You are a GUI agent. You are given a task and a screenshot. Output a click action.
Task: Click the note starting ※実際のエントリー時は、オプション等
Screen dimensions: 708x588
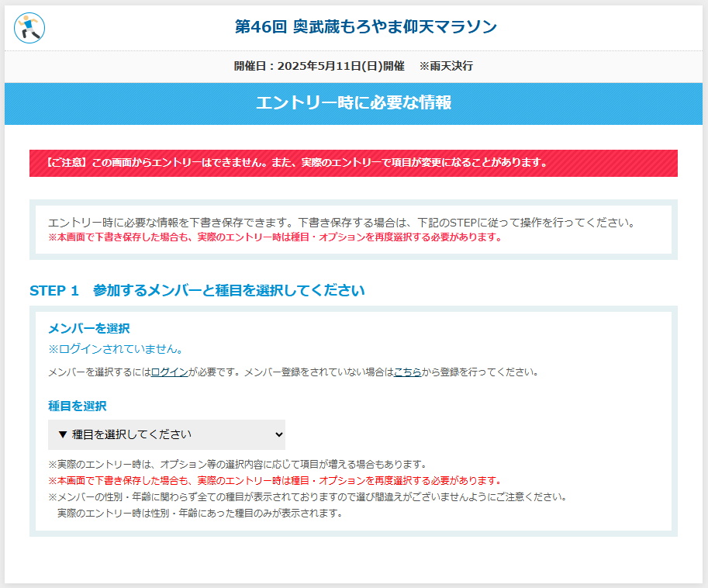pyautogui.click(x=237, y=464)
